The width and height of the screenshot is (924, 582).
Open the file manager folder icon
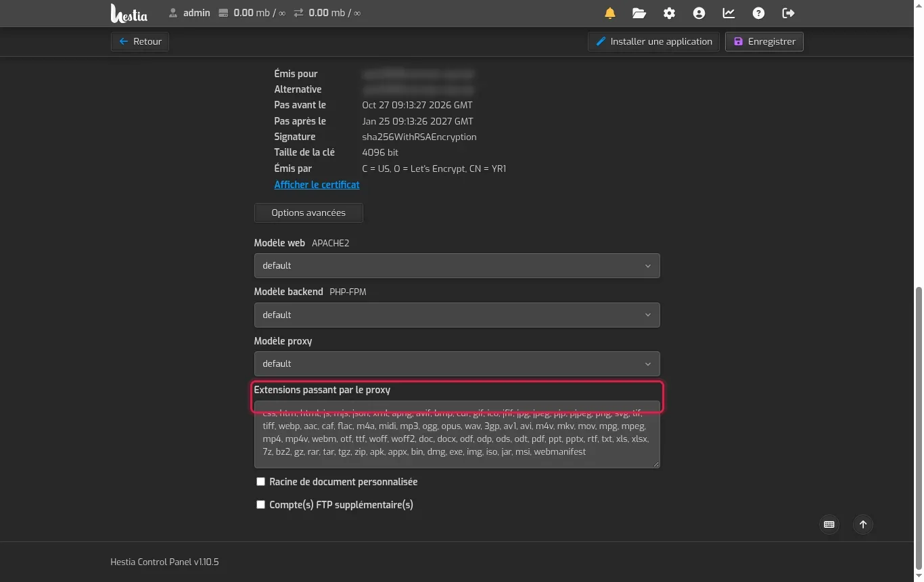(x=639, y=13)
